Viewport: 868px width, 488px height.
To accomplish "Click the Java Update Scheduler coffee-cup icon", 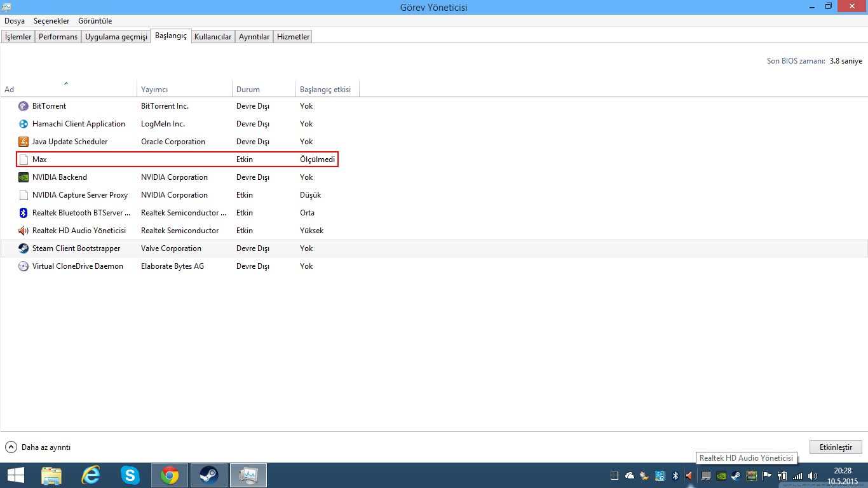I will (24, 142).
